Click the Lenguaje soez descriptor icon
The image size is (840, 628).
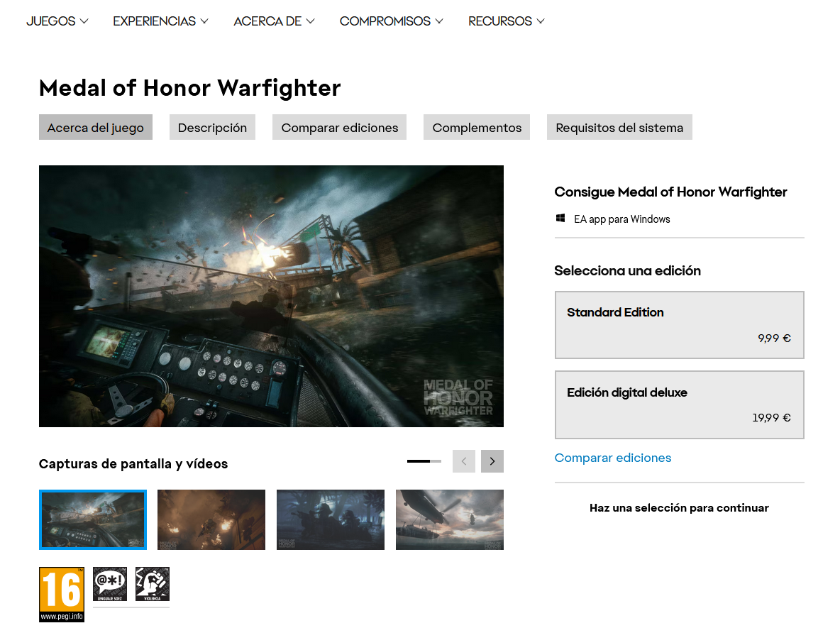coord(110,584)
